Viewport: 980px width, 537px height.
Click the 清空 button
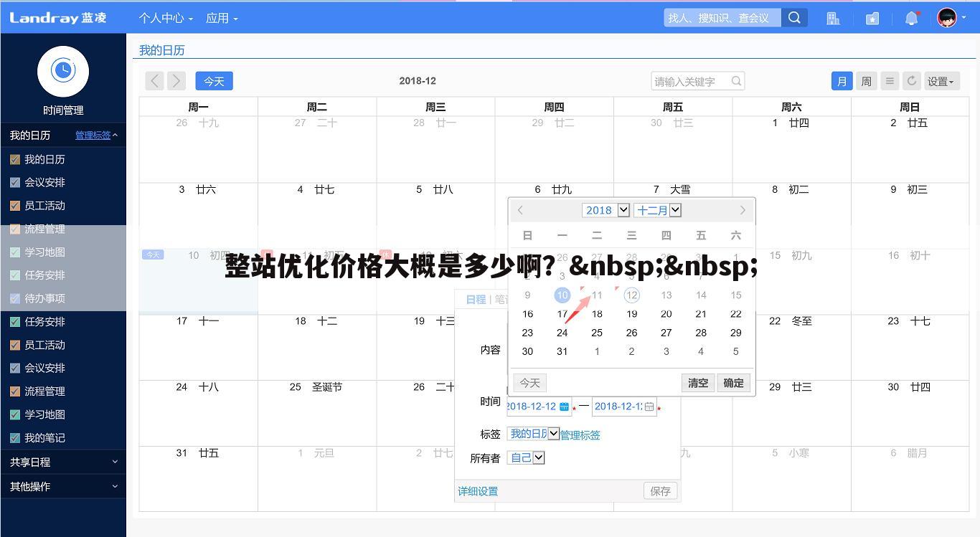698,383
